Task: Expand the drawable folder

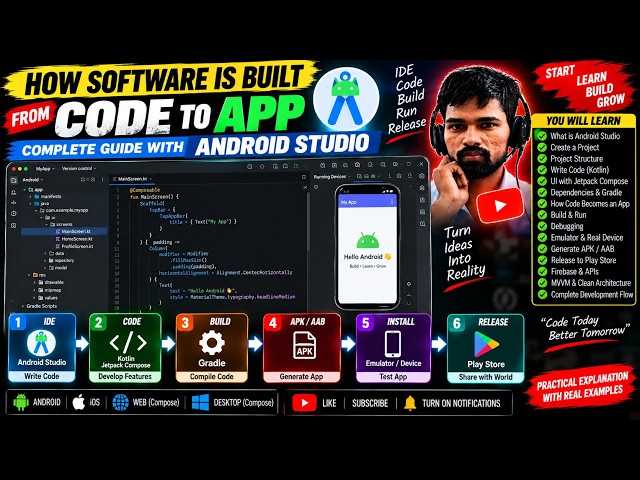Action: [34, 282]
